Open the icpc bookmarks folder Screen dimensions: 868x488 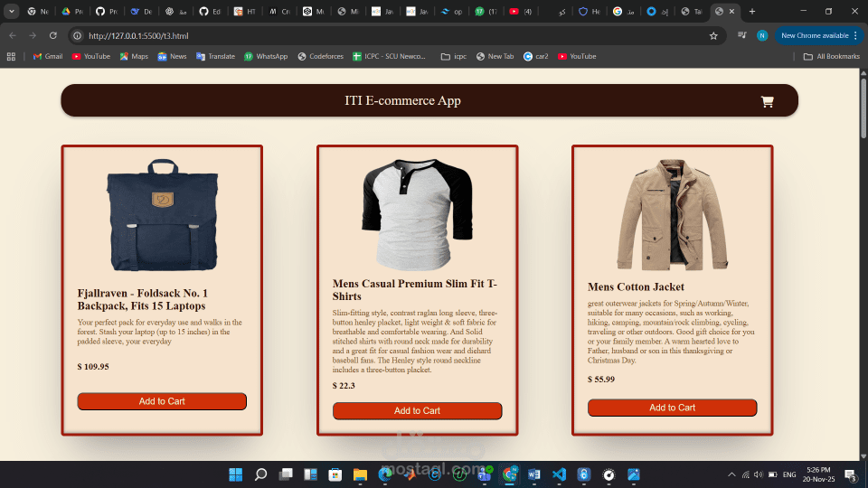[453, 56]
